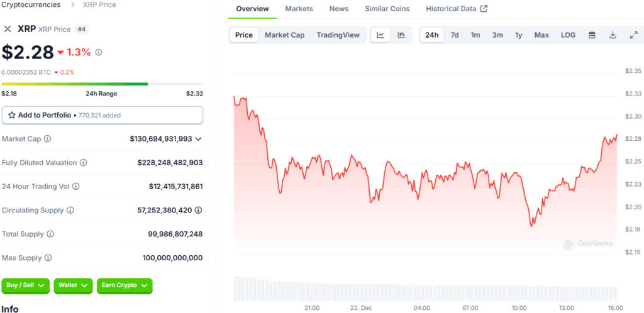The height and width of the screenshot is (313, 644).
Task: Set chart range to 1y
Action: (x=519, y=35)
